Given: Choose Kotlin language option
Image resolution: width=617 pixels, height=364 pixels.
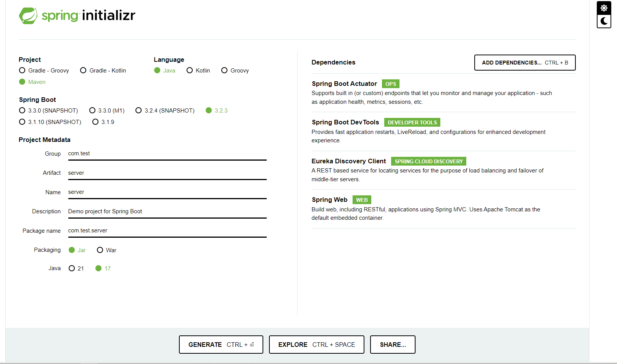Looking at the screenshot, I should click(198, 71).
